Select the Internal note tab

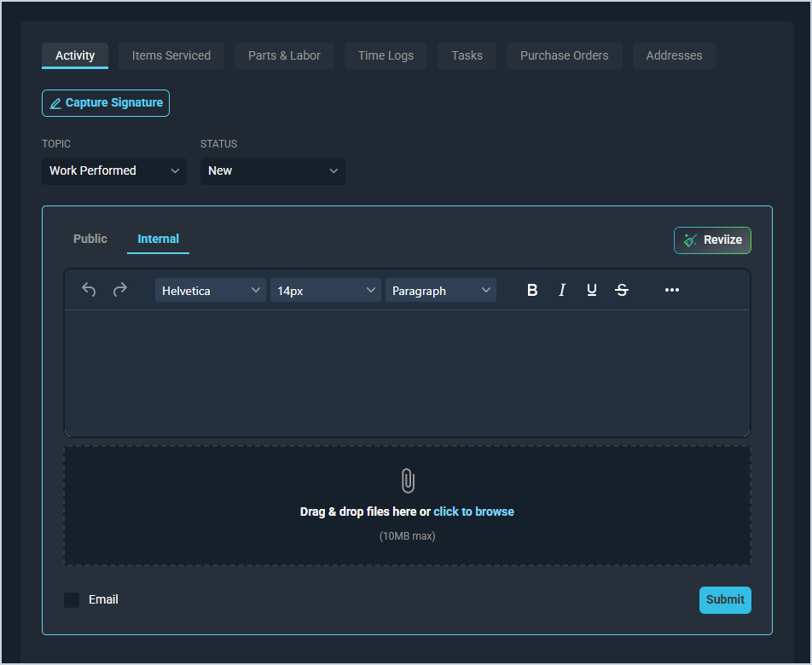[158, 239]
